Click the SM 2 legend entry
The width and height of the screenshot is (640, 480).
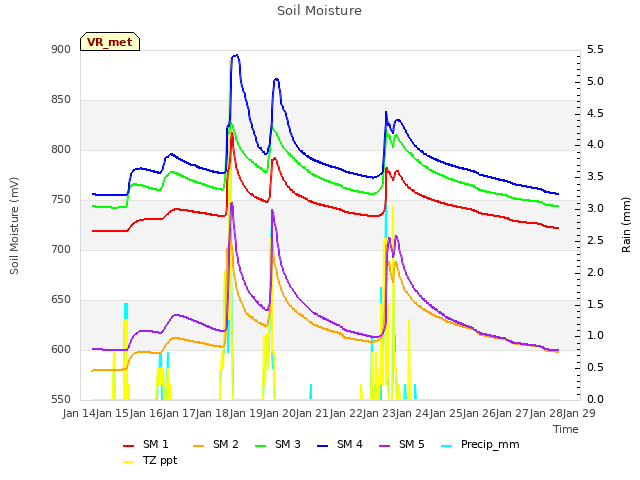pyautogui.click(x=216, y=444)
